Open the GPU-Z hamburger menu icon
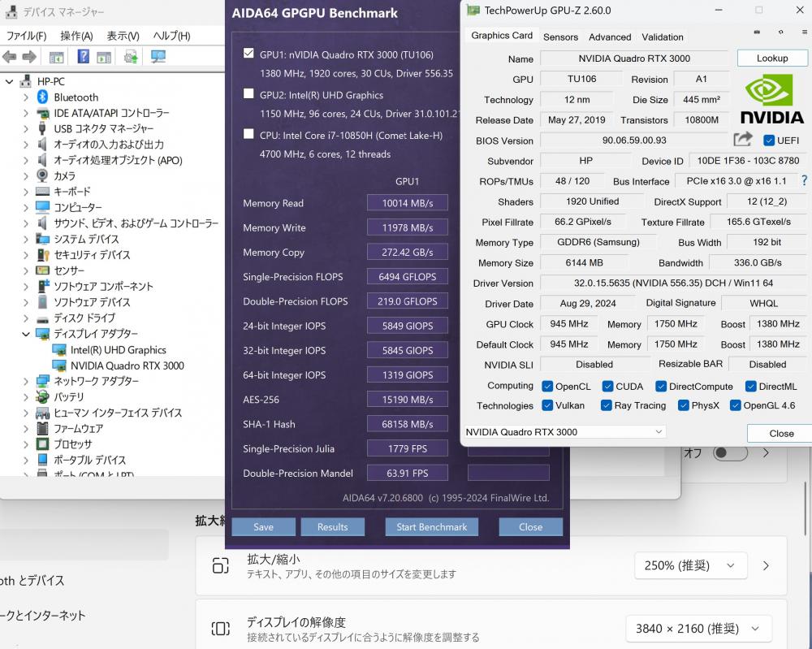Image resolution: width=812 pixels, height=649 pixels. coord(804,32)
